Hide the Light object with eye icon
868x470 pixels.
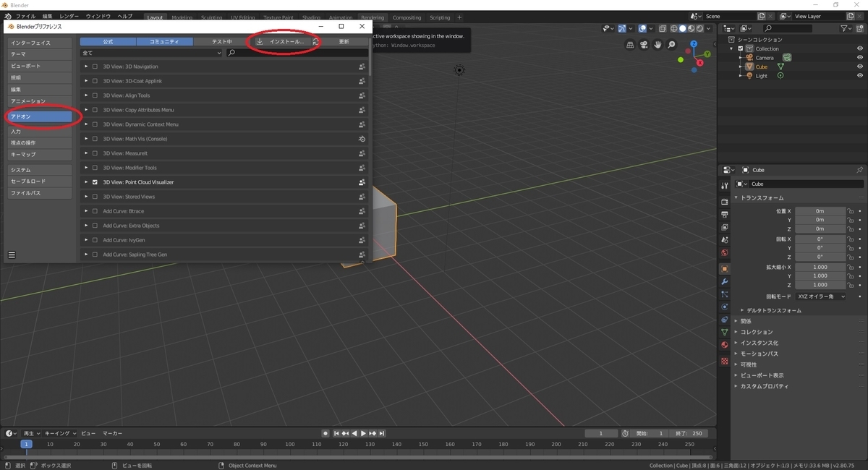[x=860, y=76]
